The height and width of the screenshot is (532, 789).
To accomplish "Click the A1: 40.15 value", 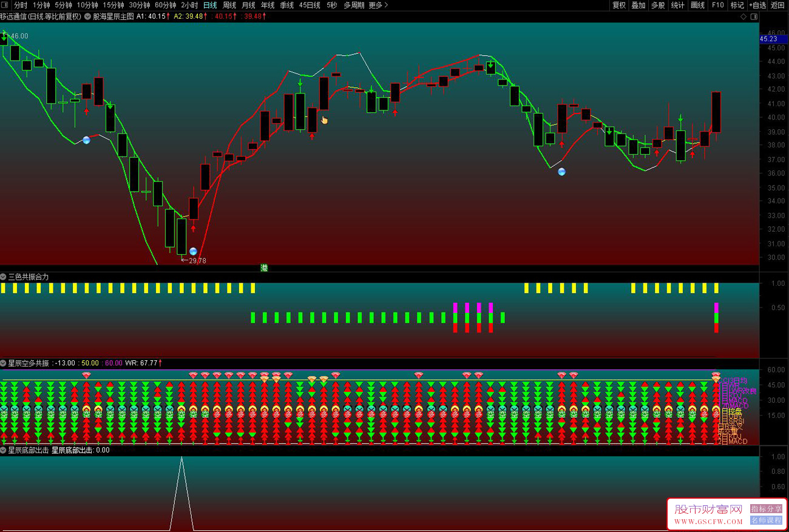I will coord(151,17).
